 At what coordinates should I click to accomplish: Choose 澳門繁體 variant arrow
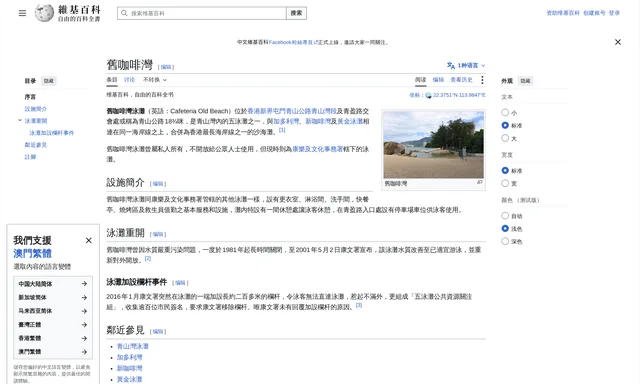tap(84, 352)
